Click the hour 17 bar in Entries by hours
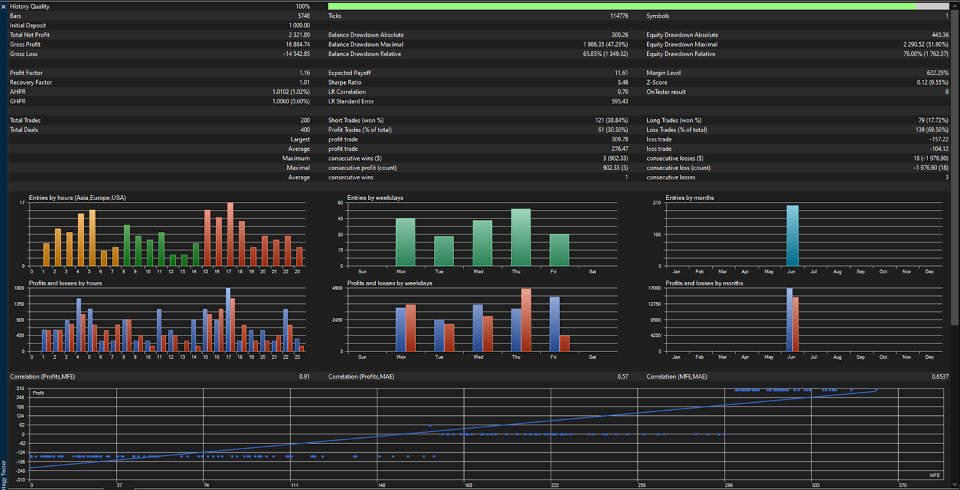The width and height of the screenshot is (960, 490). coord(230,235)
